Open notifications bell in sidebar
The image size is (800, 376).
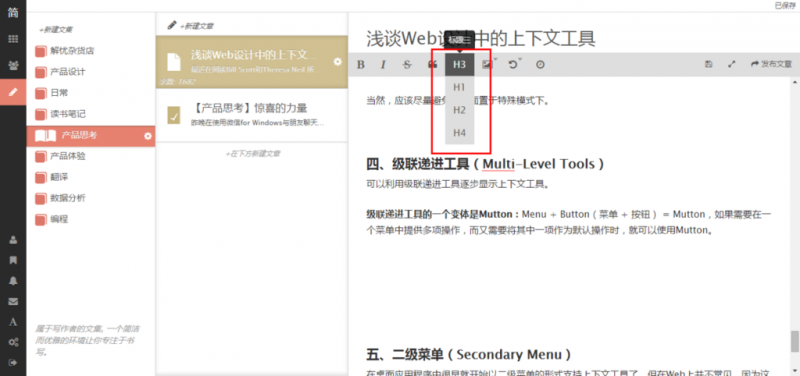13,281
